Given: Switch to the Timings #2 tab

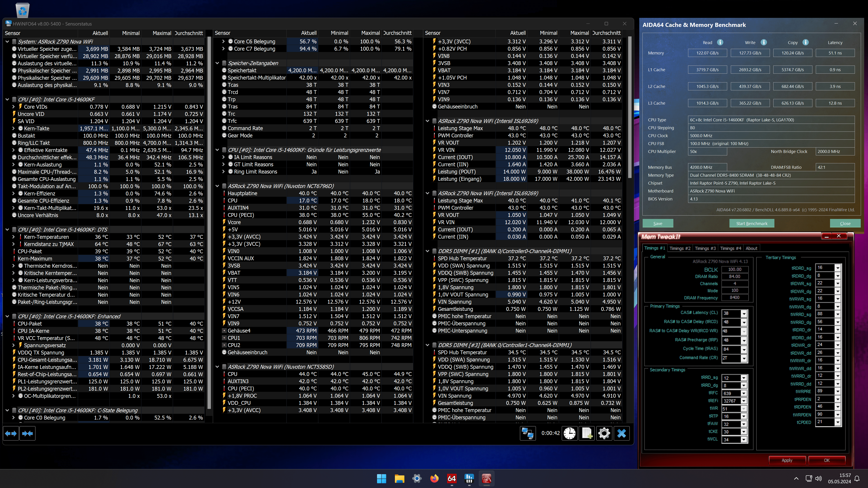Looking at the screenshot, I should click(x=680, y=248).
